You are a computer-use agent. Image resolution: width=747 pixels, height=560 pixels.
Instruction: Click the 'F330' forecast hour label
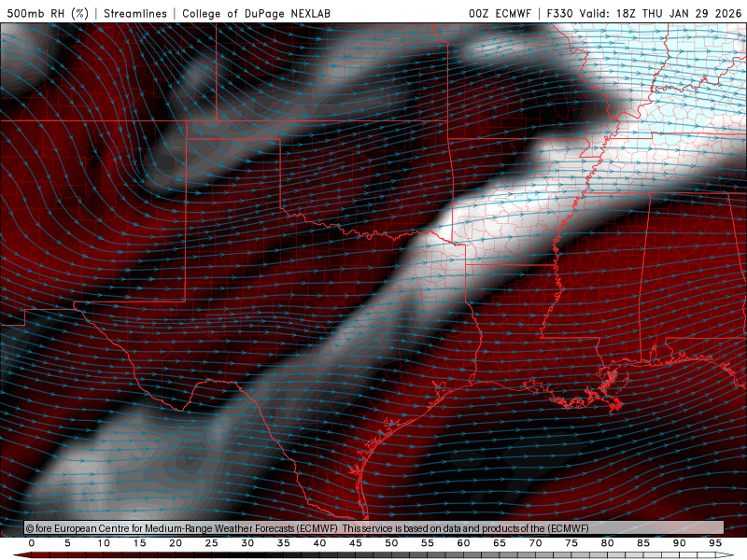(559, 13)
